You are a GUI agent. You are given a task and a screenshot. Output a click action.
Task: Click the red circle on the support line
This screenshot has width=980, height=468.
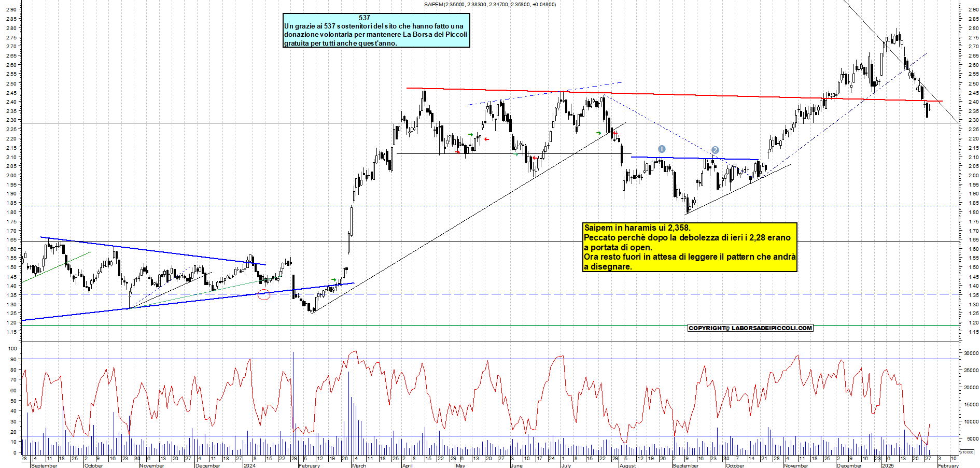click(264, 295)
